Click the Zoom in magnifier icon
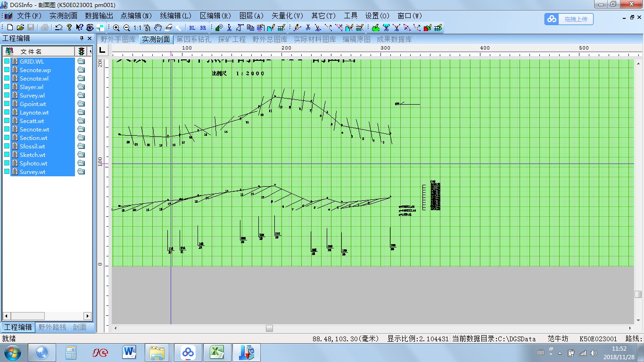This screenshot has height=362, width=644. 116,28
